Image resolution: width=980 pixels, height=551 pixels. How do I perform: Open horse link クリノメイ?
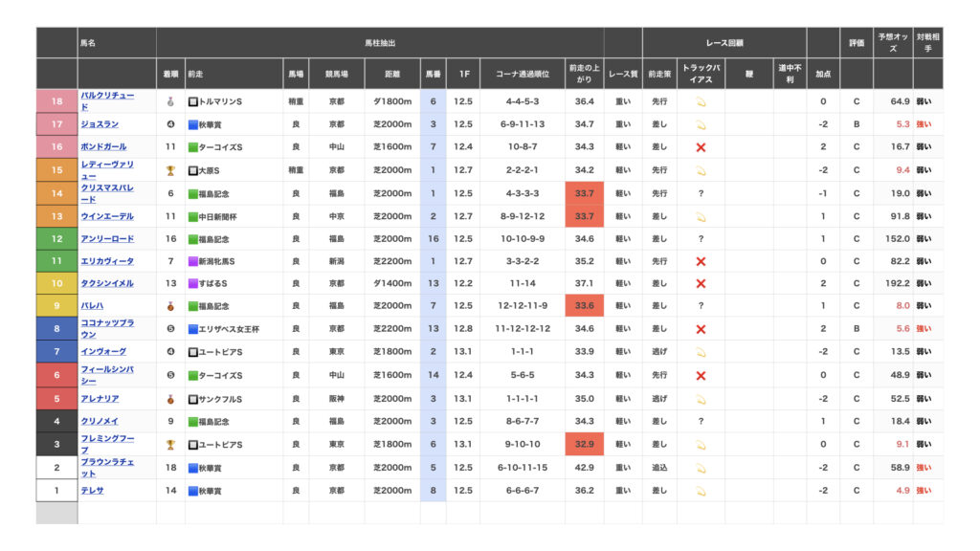coord(98,422)
